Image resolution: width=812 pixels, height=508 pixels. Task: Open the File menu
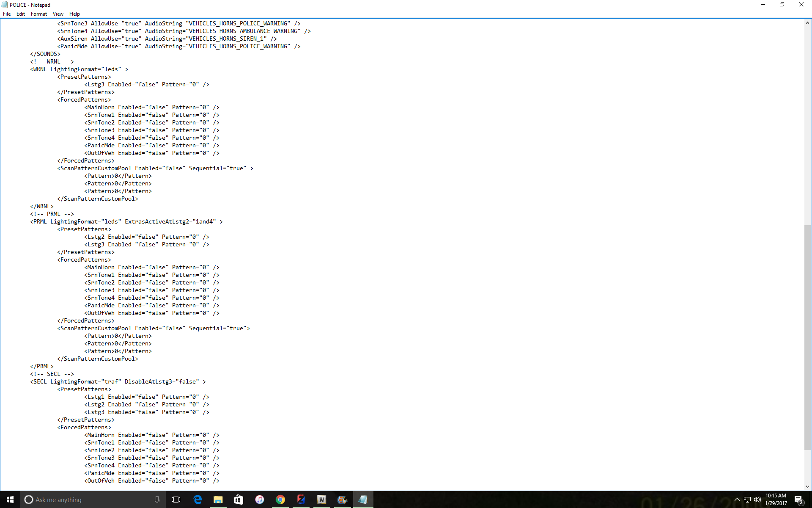tap(7, 14)
